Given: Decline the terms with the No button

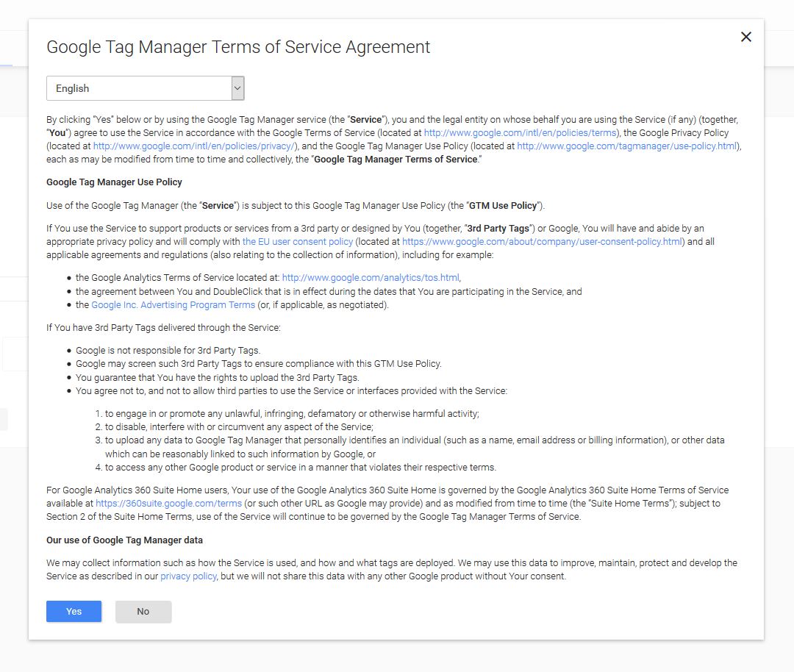Looking at the screenshot, I should click(x=143, y=611).
